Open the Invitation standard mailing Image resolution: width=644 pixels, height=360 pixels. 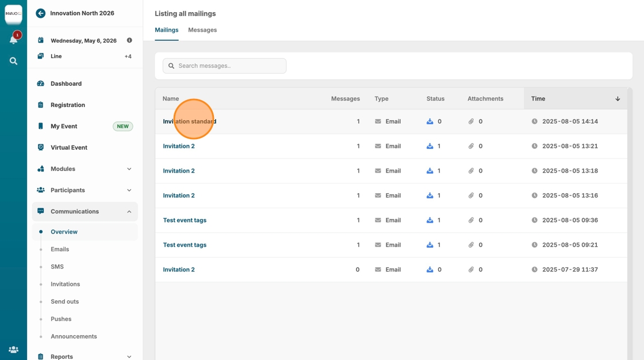point(189,121)
